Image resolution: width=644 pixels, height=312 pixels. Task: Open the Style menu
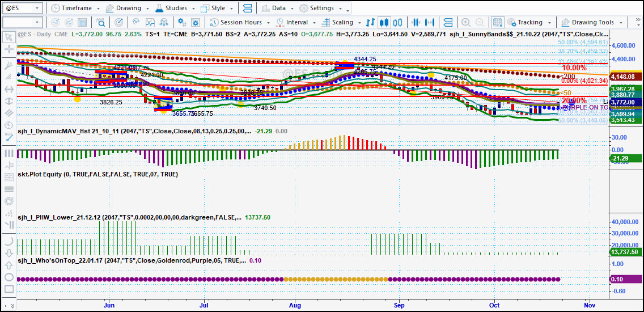[x=218, y=8]
